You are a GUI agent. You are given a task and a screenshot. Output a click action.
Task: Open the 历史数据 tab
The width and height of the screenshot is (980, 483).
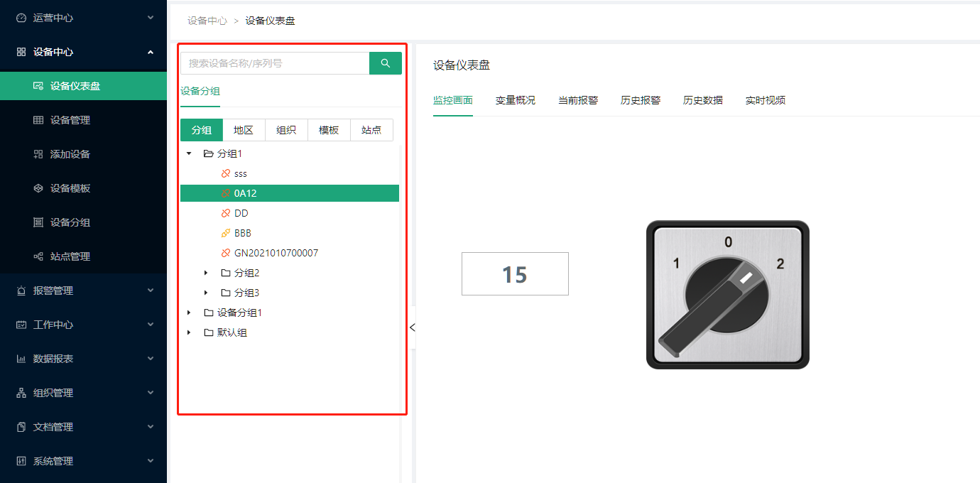[x=702, y=100]
